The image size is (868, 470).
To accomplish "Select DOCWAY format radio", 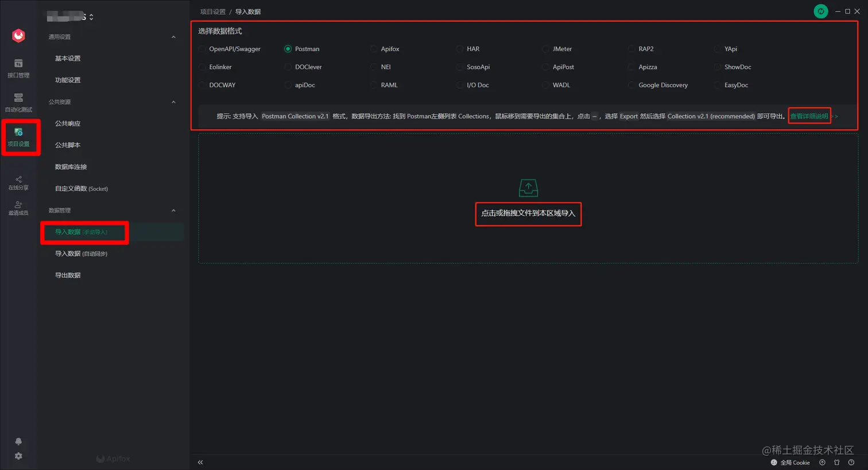I will 202,85.
